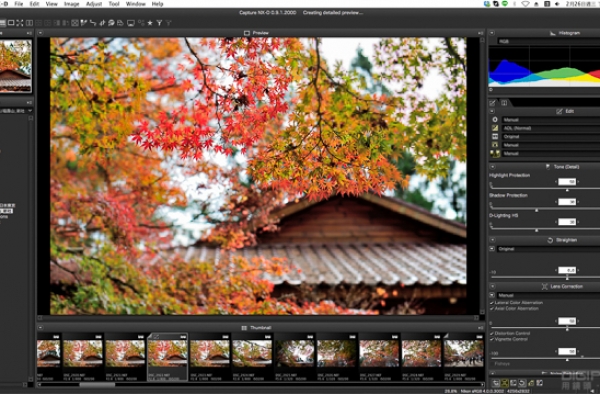Click the Highlight Protection value field
600x394 pixels.
pyautogui.click(x=567, y=182)
